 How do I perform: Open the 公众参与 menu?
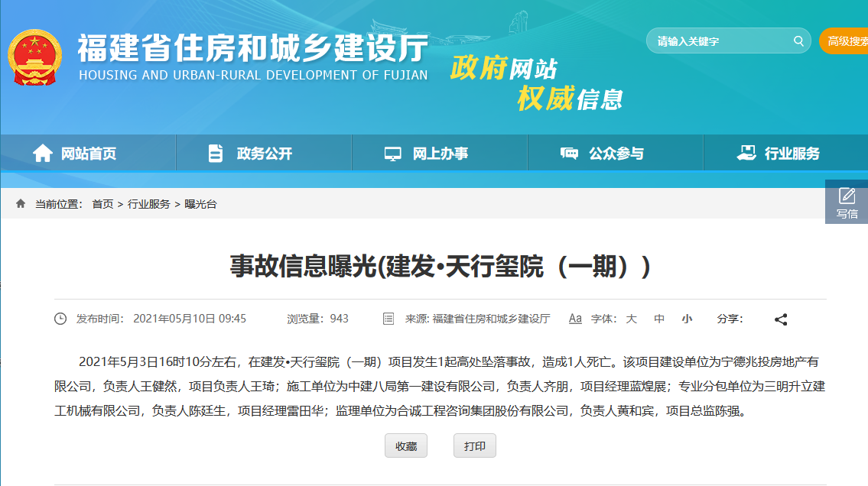pyautogui.click(x=616, y=153)
